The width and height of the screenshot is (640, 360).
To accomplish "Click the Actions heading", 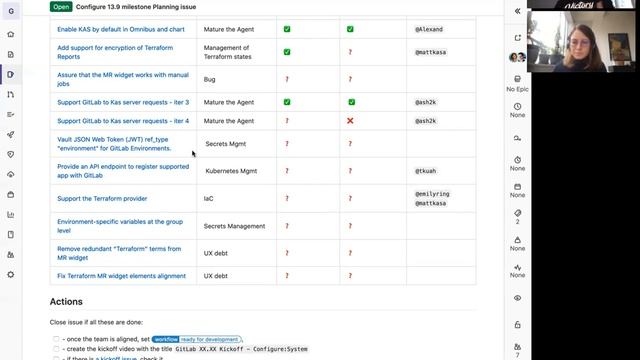I will coord(66,302).
